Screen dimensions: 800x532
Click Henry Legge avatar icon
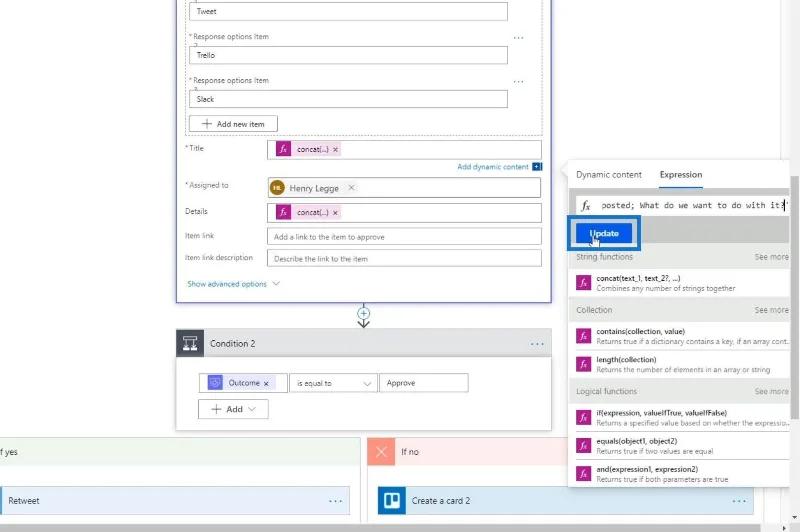coord(277,188)
